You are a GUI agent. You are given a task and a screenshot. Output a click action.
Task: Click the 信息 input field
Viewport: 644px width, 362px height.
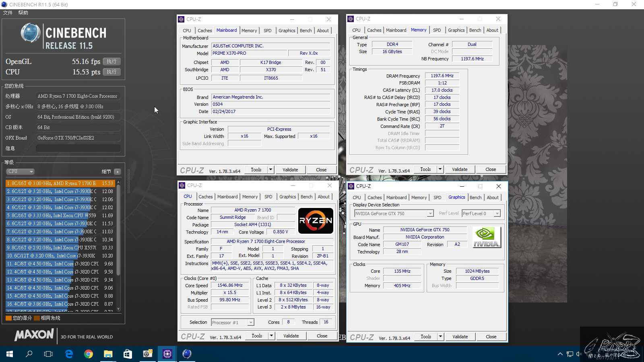78,148
